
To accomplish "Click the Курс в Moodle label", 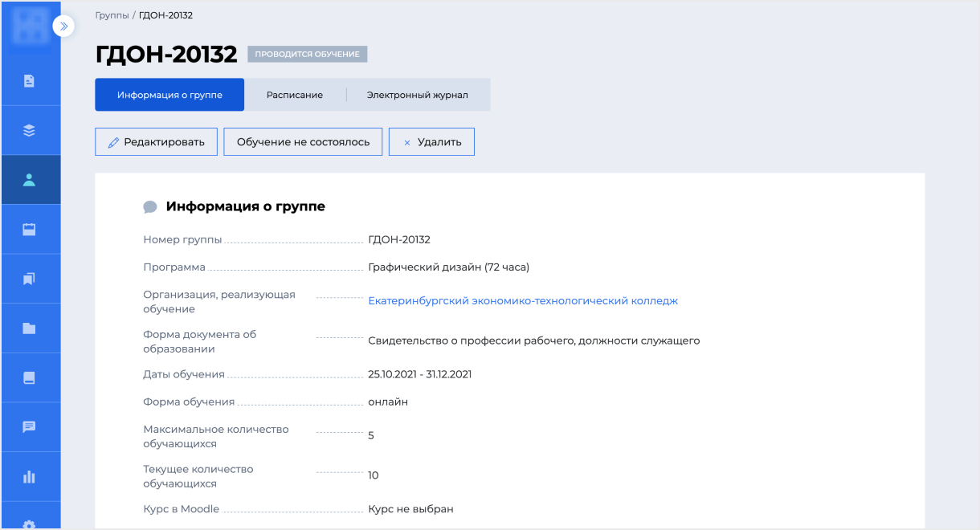I will [181, 509].
